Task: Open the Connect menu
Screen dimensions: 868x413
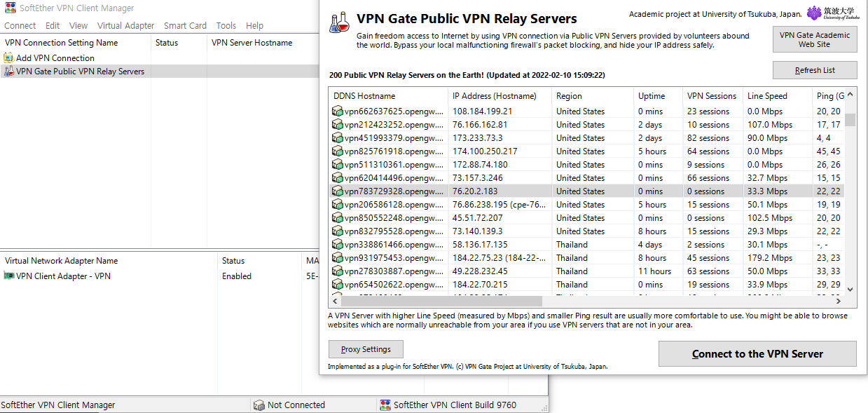Action: (x=20, y=25)
